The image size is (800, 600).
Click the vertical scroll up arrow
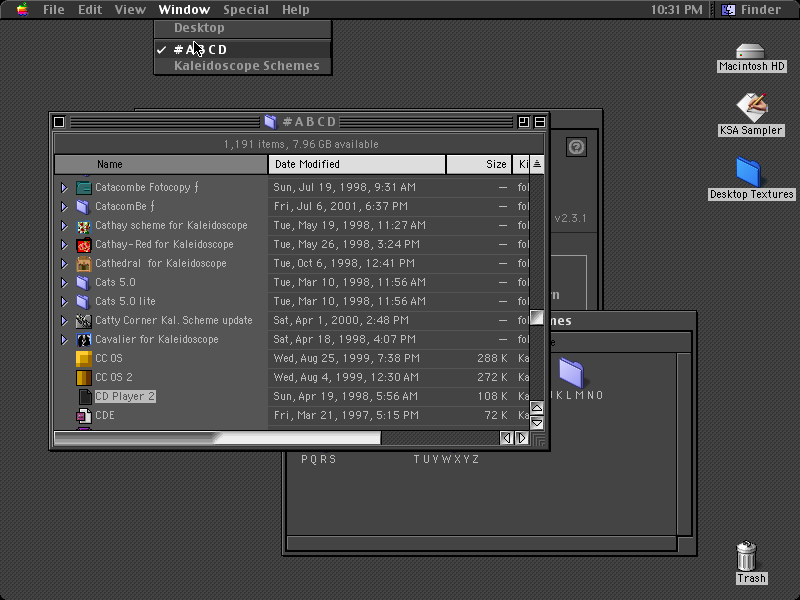[x=537, y=408]
